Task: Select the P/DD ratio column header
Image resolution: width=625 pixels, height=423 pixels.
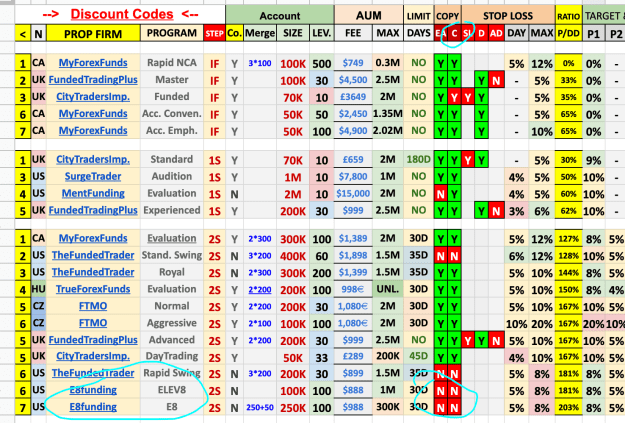Action: [x=568, y=33]
